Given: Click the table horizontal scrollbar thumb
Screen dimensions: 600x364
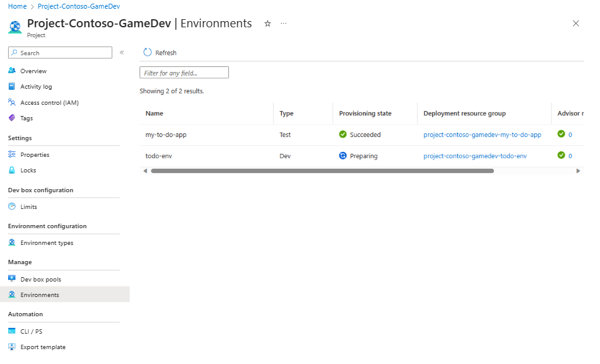Looking at the screenshot, I should pos(322,171).
